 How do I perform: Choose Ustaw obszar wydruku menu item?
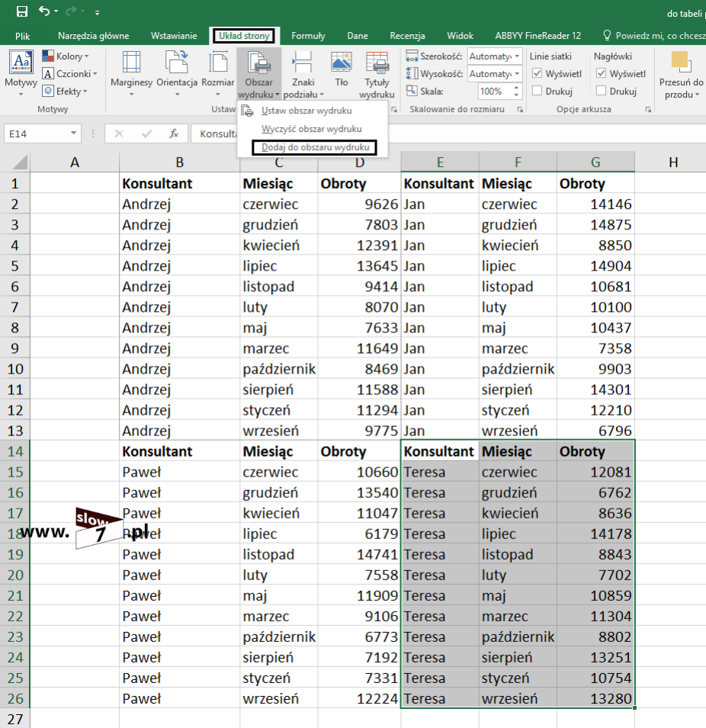(312, 111)
